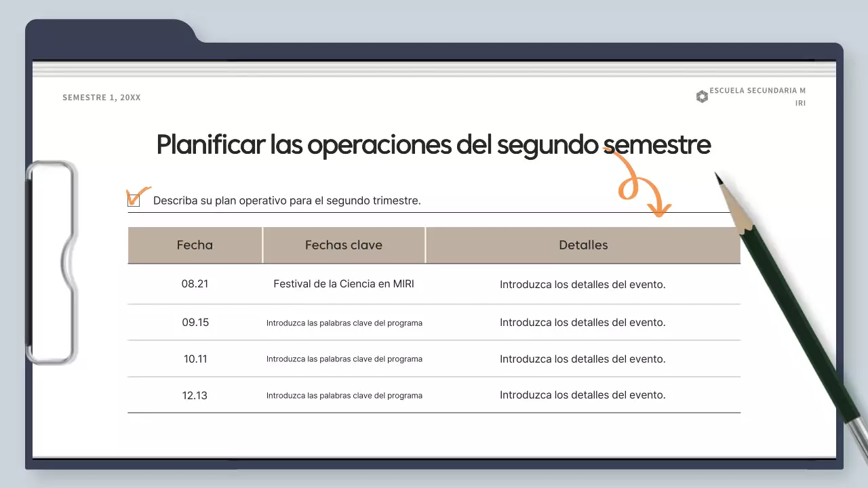Click the 'ESCUELA SECUNDARIA M IRI' text
The image size is (868, 488).
757,96
